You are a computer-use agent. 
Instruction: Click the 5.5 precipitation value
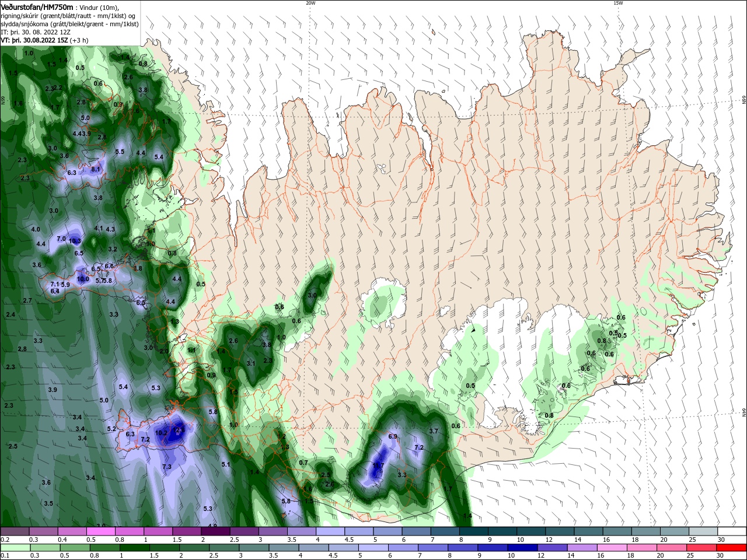120,152
